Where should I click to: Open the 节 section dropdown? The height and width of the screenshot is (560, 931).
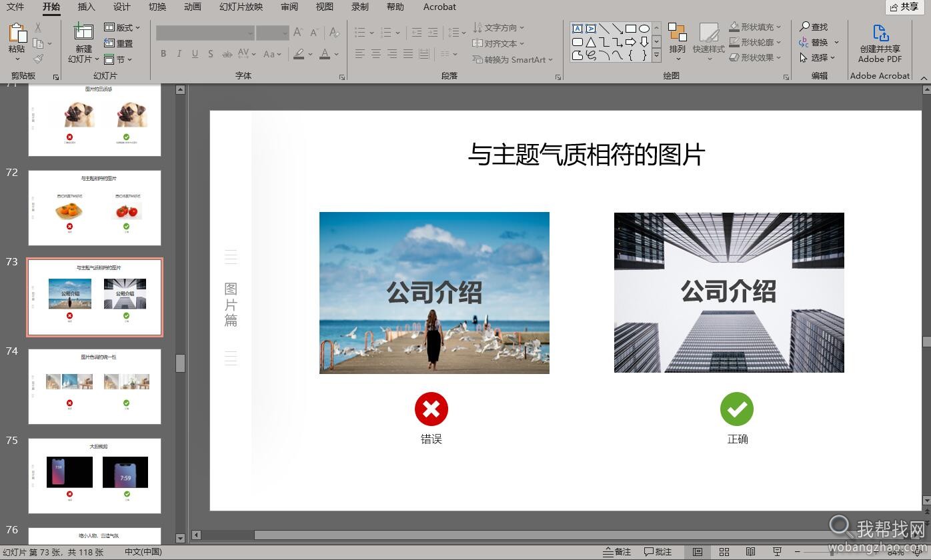[x=119, y=59]
